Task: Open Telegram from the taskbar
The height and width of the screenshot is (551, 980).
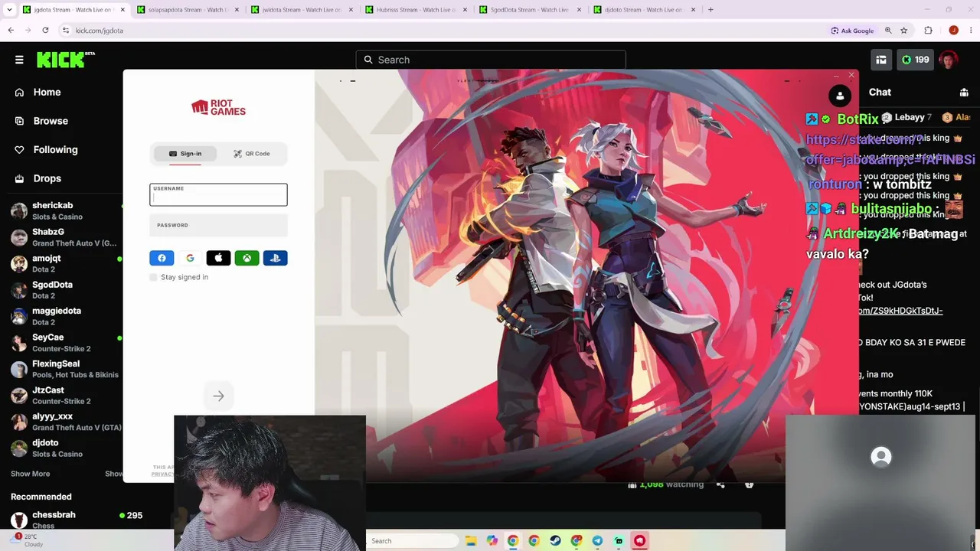Action: [597, 541]
